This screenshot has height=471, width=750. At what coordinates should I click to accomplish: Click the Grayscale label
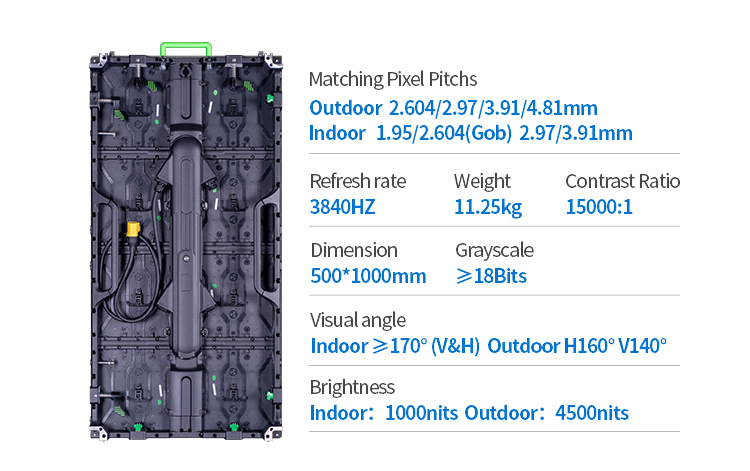click(x=494, y=250)
